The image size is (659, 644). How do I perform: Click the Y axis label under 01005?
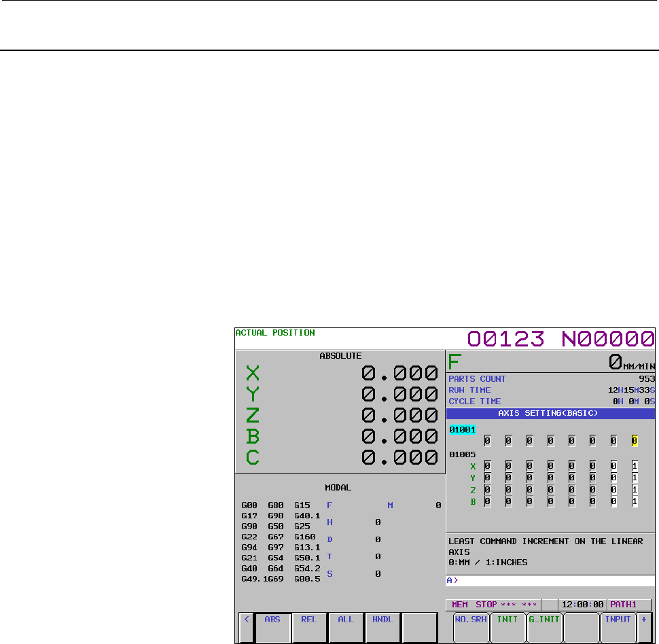[x=473, y=478]
